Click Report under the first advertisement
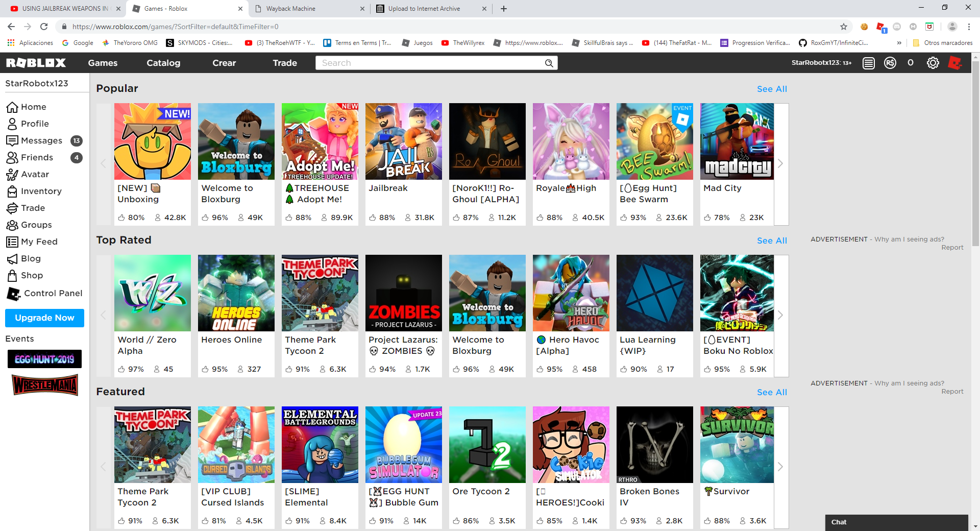The width and height of the screenshot is (980, 531). (952, 248)
